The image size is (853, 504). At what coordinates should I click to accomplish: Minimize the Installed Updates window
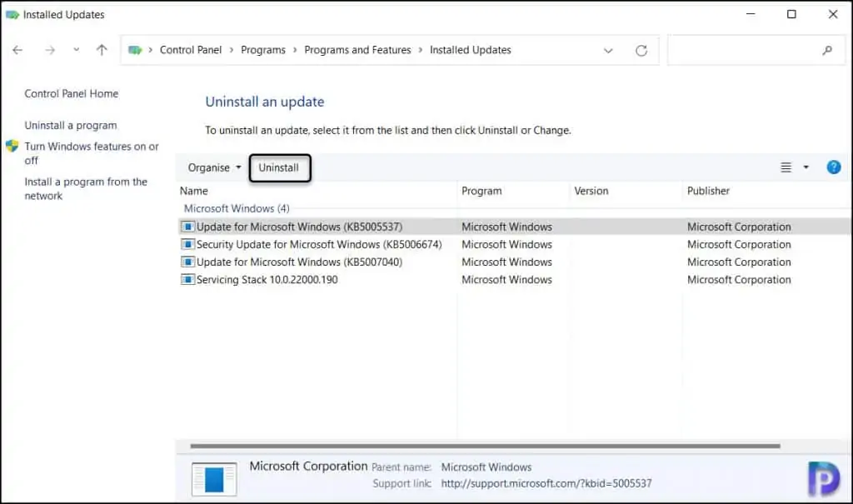point(751,14)
